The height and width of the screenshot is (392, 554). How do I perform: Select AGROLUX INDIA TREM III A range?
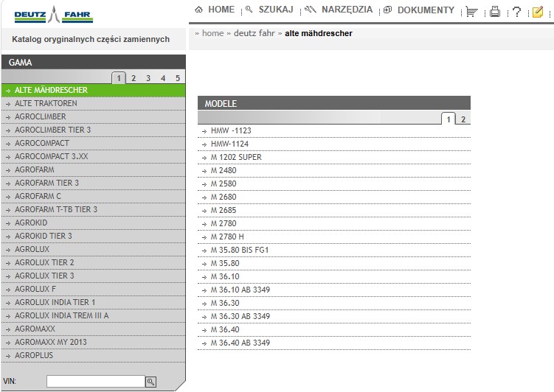(x=93, y=316)
